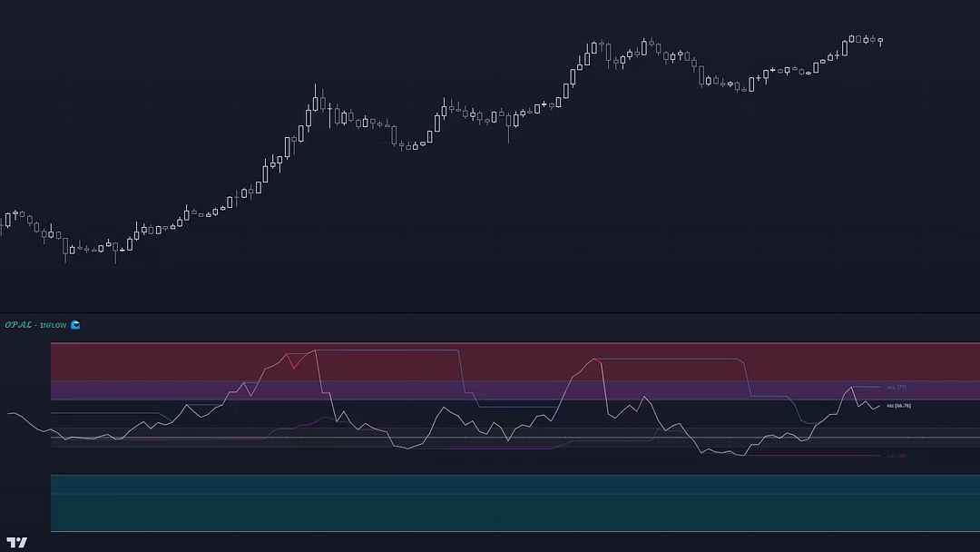
Task: Select the faint support level label reading 40
Action: [897, 456]
